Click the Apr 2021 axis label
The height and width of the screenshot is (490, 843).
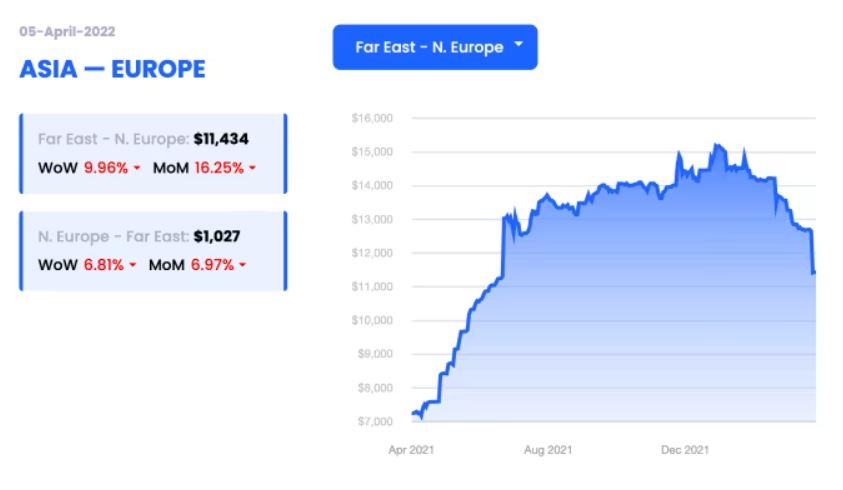[411, 450]
